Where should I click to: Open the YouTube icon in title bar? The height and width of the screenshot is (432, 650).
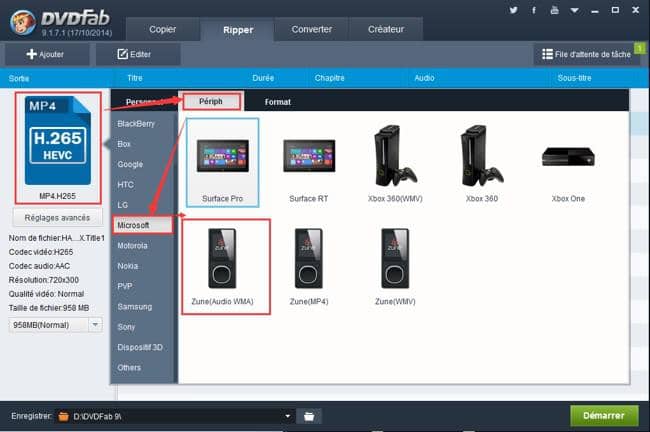tap(554, 10)
